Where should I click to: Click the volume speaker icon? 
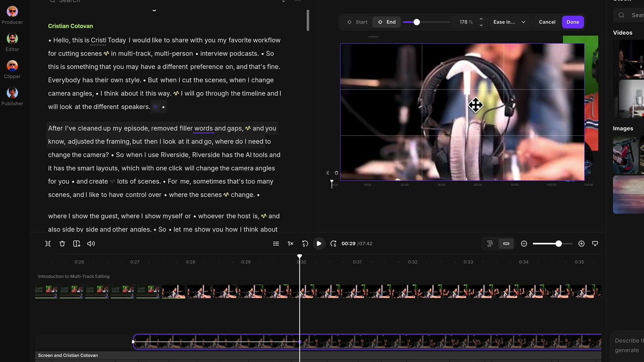[x=91, y=244]
